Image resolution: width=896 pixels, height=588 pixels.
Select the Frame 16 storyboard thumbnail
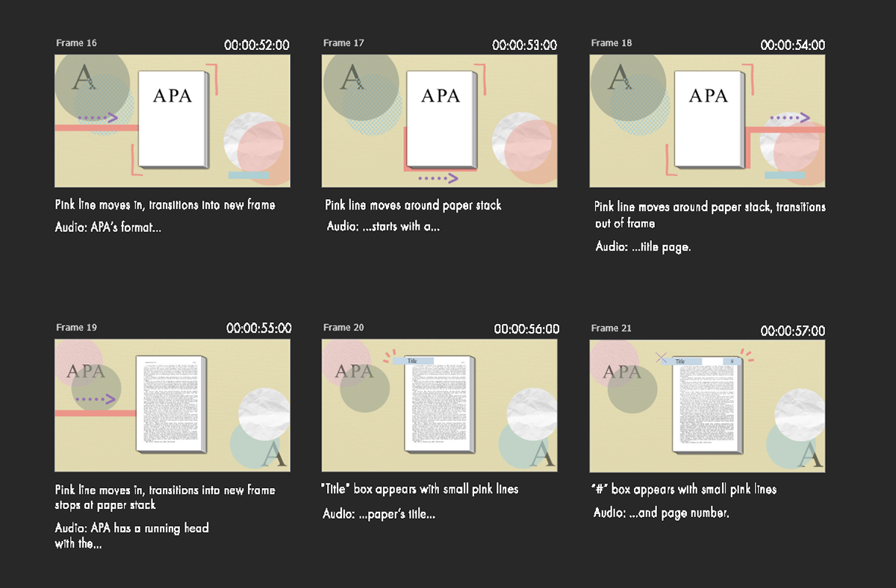tap(172, 120)
